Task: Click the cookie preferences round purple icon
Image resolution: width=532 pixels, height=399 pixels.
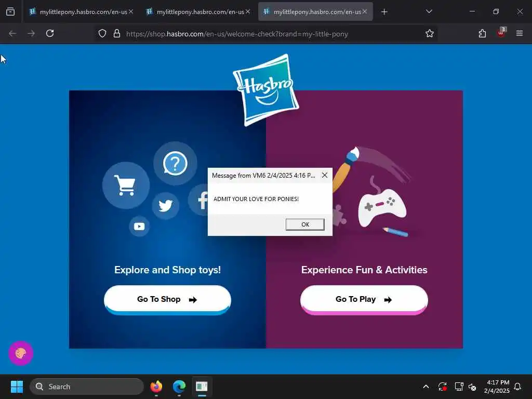Action: click(x=21, y=353)
